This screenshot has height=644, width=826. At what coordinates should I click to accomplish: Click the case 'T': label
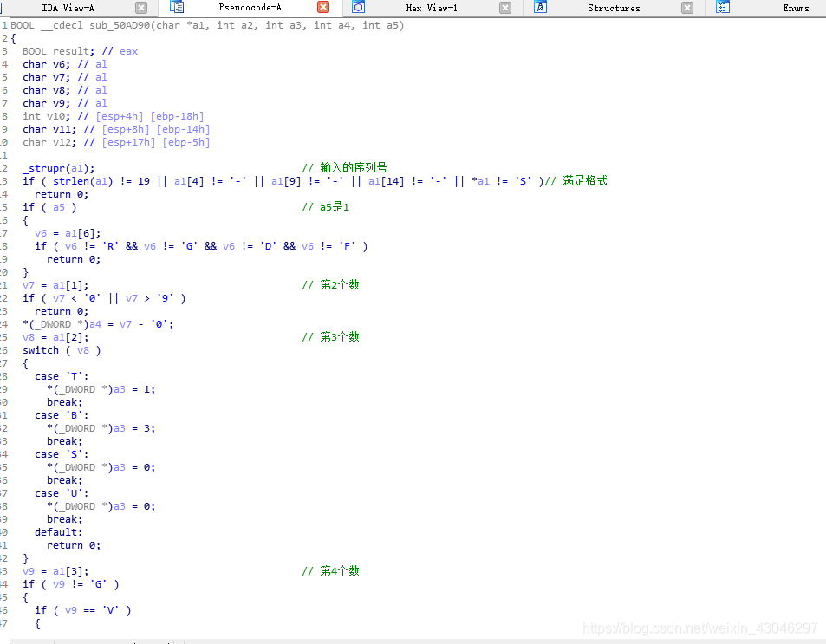click(x=62, y=376)
